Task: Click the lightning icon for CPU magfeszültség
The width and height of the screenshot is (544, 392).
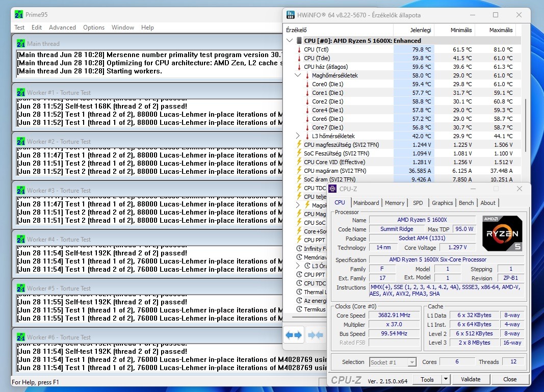Action: [x=299, y=144]
